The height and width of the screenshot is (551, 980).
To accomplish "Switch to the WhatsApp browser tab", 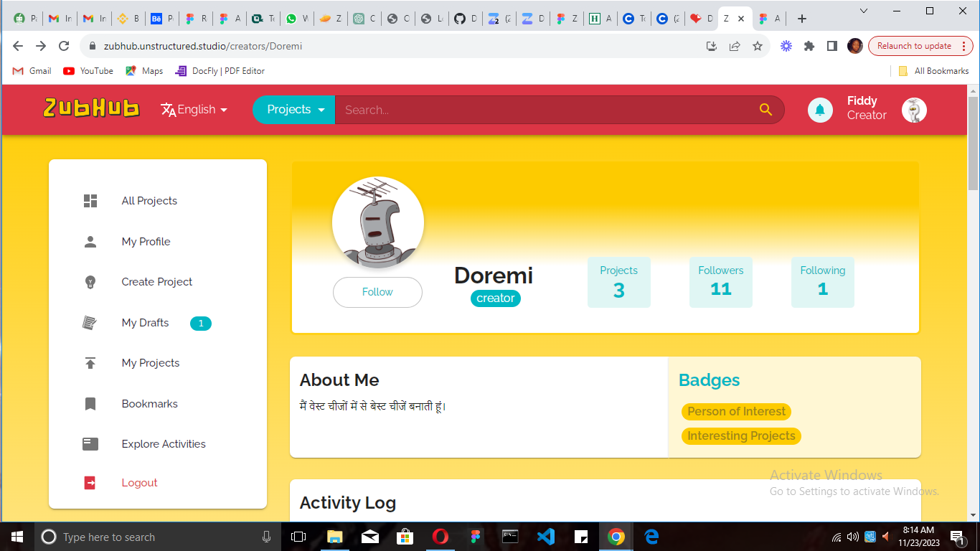I will (296, 19).
